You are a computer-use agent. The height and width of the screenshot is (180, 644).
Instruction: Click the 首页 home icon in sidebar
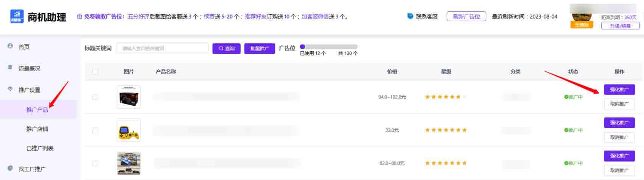(x=10, y=46)
